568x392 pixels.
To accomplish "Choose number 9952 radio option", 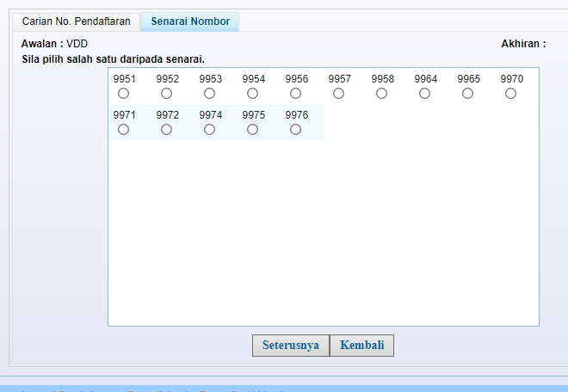I will click(x=167, y=94).
